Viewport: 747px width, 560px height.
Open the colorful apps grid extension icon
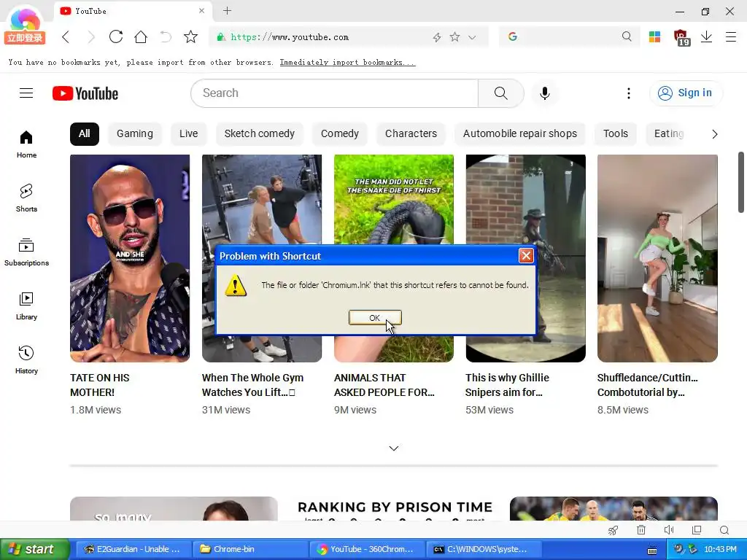(654, 36)
